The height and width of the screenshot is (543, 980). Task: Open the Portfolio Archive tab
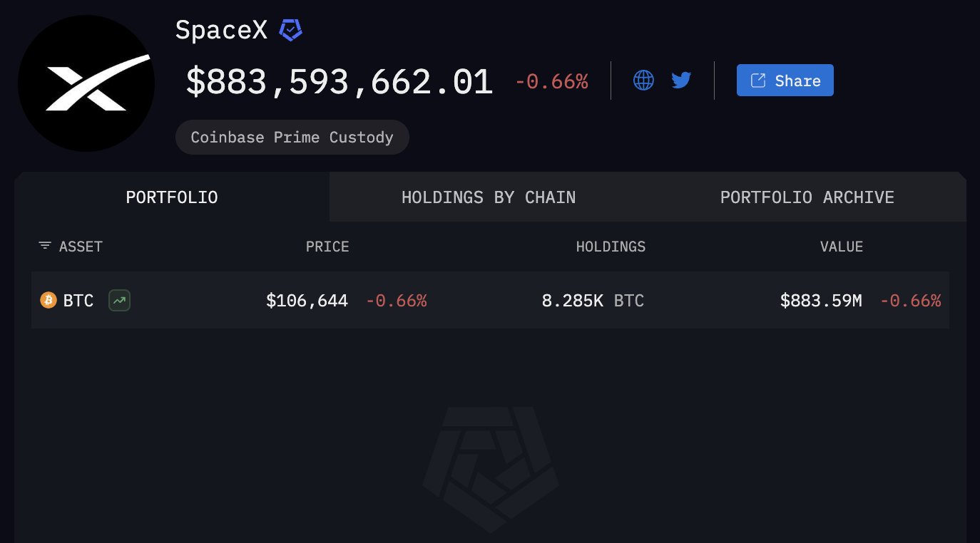tap(807, 197)
